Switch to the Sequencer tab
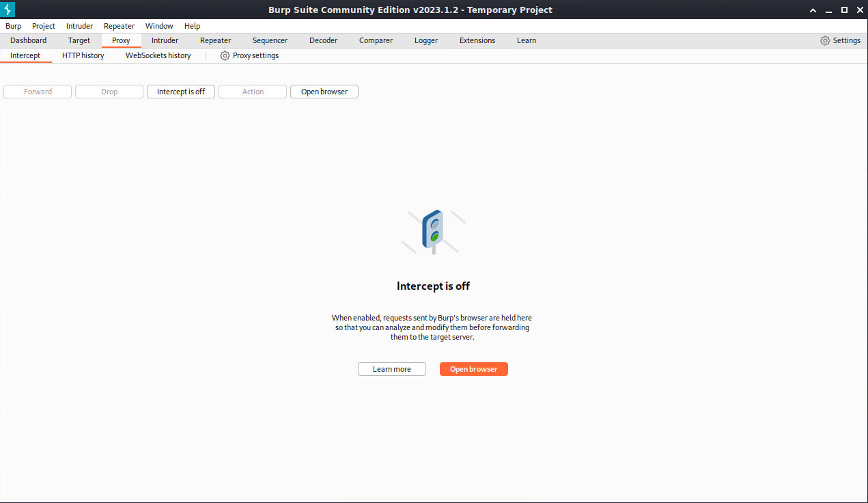The image size is (868, 503). [x=270, y=40]
